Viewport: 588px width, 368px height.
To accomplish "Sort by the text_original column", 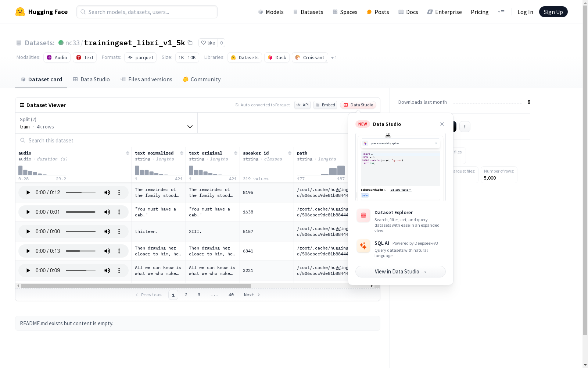I will [x=236, y=153].
